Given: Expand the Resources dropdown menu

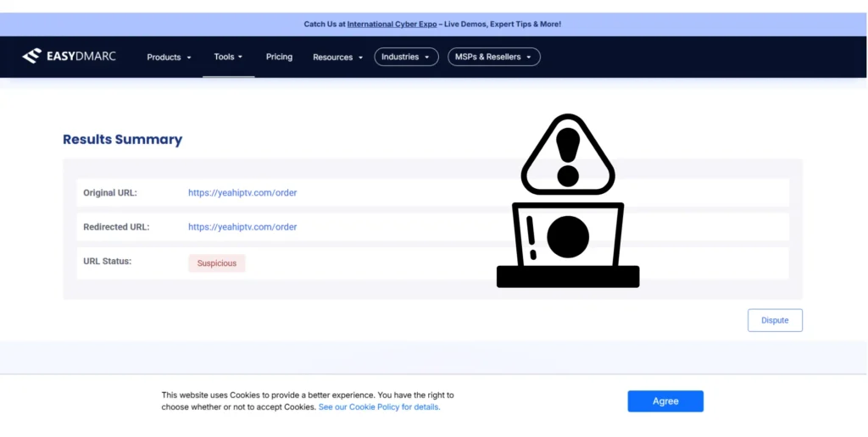Looking at the screenshot, I should (x=337, y=58).
